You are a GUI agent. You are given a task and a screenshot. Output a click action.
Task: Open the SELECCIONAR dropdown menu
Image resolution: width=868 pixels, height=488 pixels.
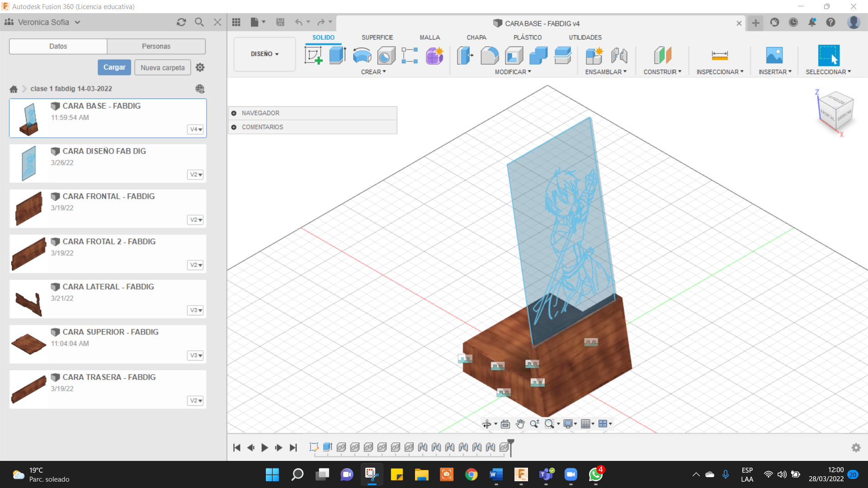pos(828,72)
